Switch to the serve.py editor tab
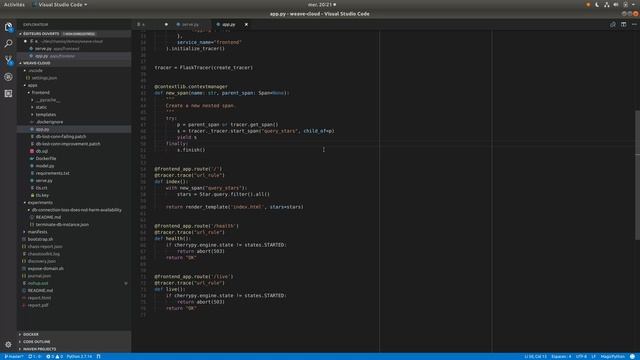Viewport: 640px width, 360px height. tap(191, 24)
